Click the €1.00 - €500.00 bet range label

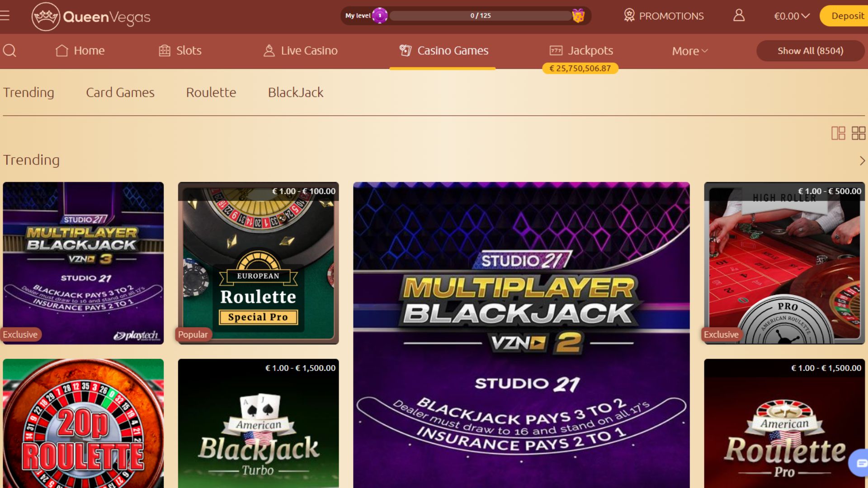pos(829,191)
